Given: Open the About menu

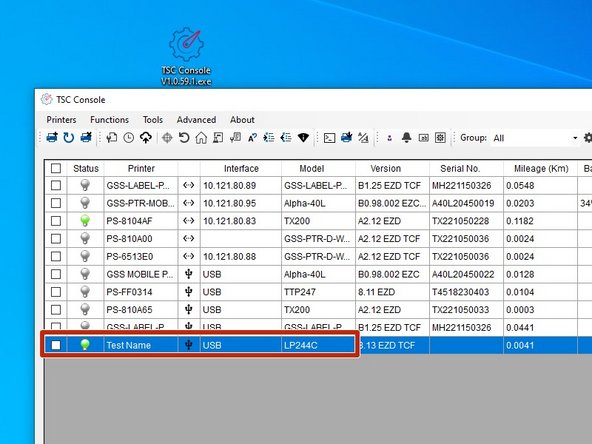Looking at the screenshot, I should tap(242, 120).
